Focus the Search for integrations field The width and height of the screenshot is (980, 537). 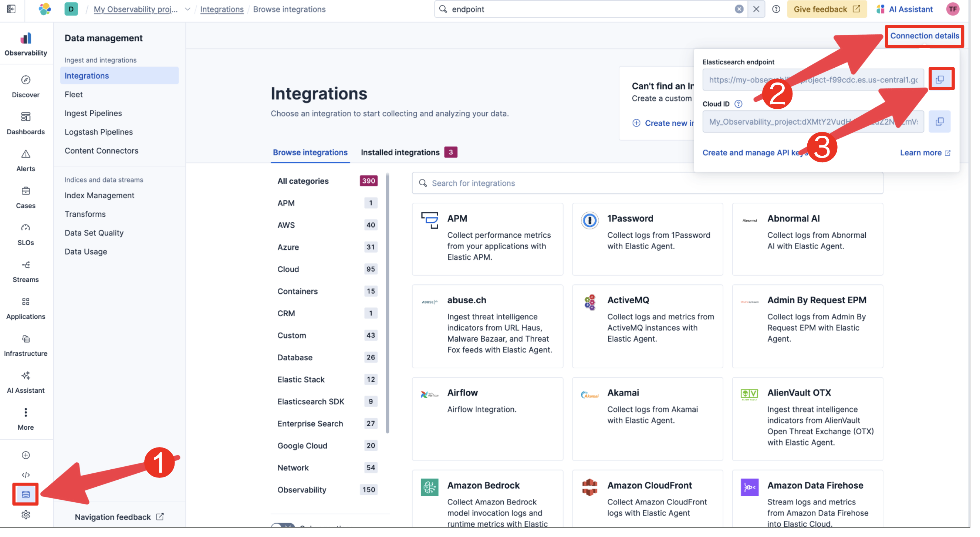[x=647, y=183]
